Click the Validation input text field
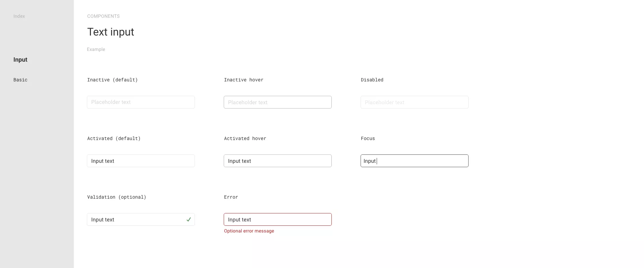The height and width of the screenshot is (268, 644). click(x=134, y=219)
